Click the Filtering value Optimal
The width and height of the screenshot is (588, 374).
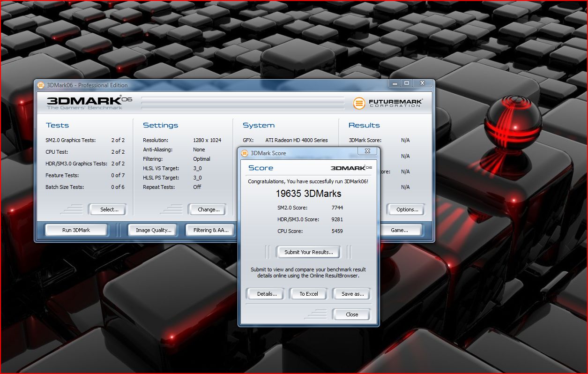[202, 159]
